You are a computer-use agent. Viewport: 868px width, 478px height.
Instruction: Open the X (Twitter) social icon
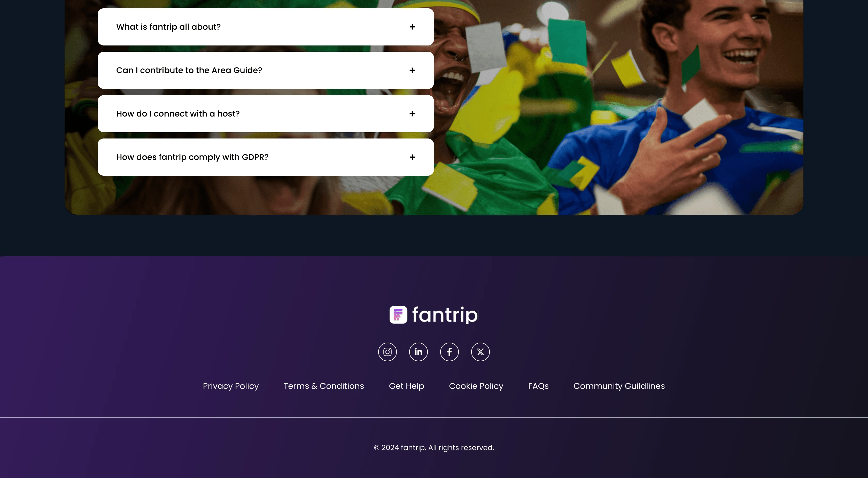pyautogui.click(x=480, y=352)
